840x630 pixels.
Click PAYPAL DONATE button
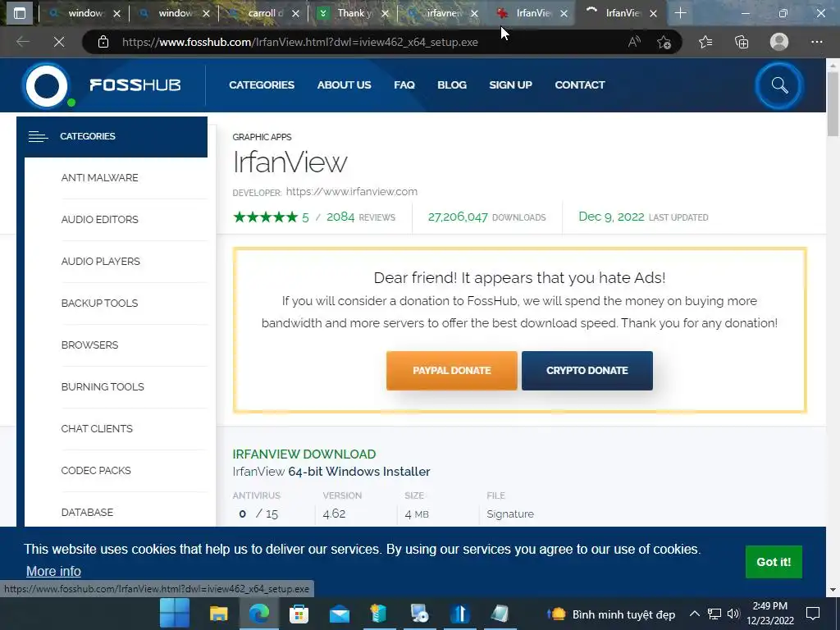pyautogui.click(x=452, y=371)
